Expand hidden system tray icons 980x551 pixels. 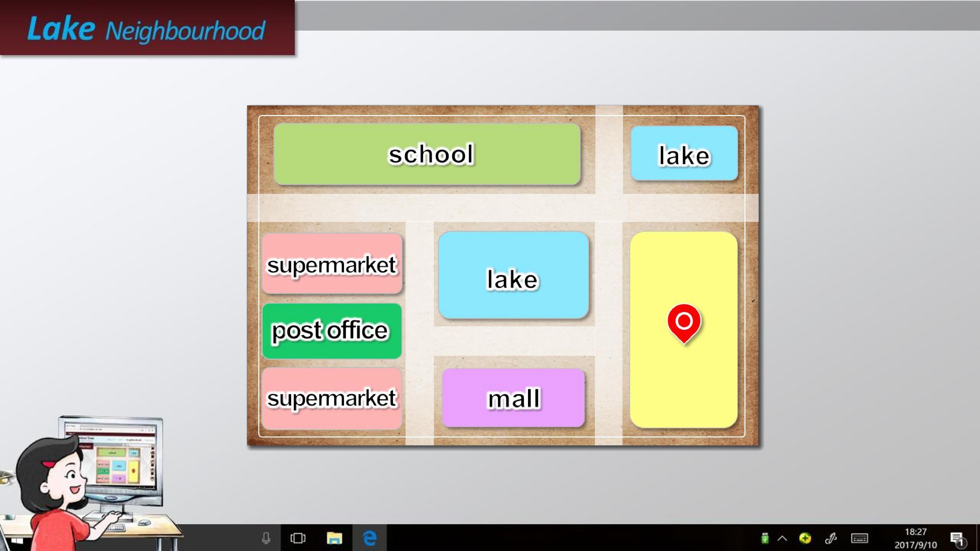782,538
